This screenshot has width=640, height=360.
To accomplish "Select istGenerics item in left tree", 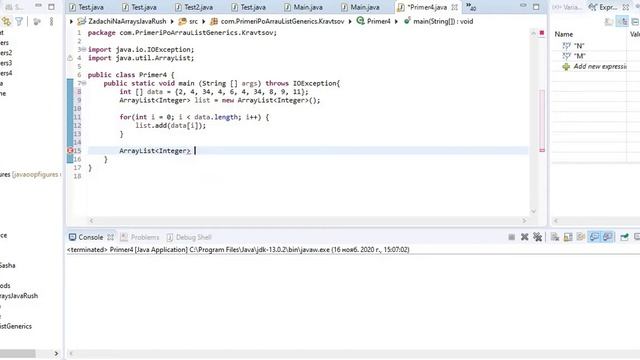I will click(x=16, y=326).
